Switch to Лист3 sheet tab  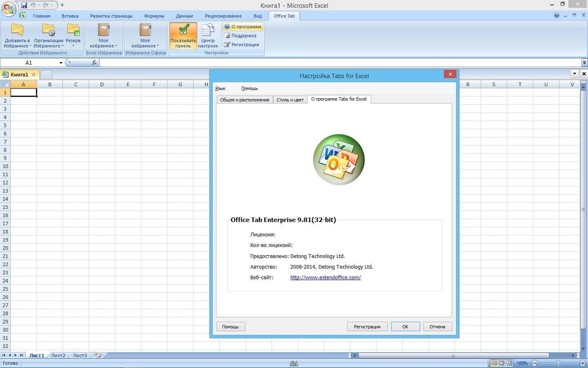80,355
